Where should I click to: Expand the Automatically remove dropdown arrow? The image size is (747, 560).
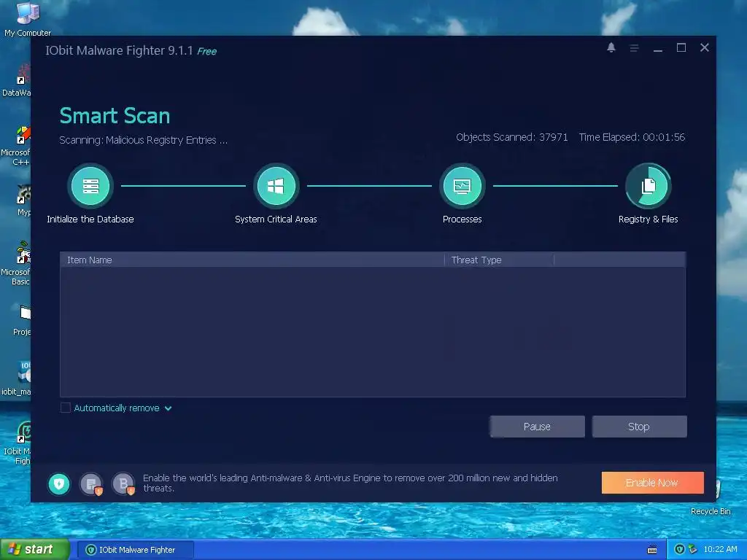(169, 408)
